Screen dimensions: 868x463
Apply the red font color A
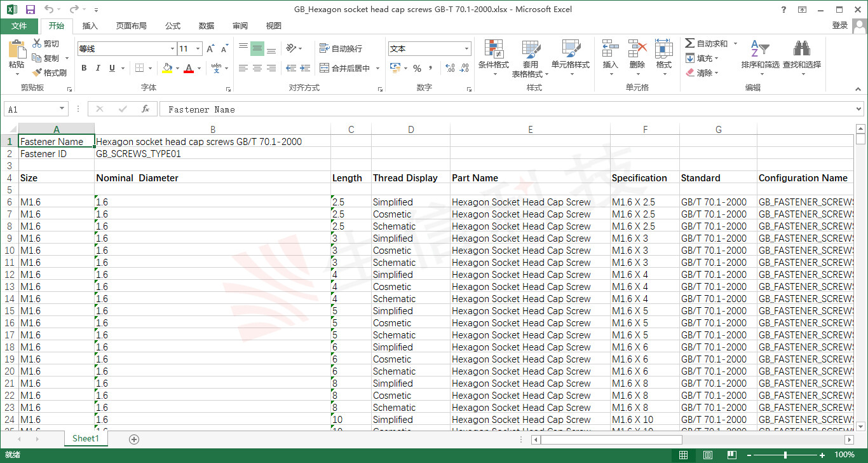[189, 68]
